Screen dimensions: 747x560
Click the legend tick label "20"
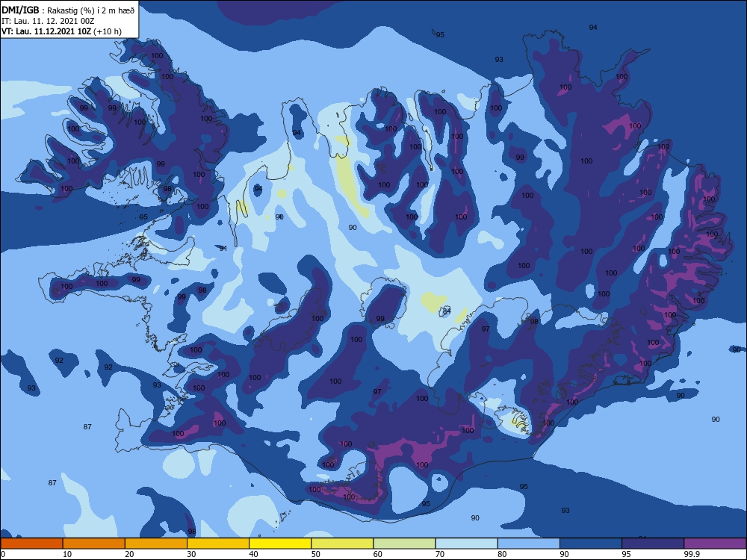click(129, 554)
